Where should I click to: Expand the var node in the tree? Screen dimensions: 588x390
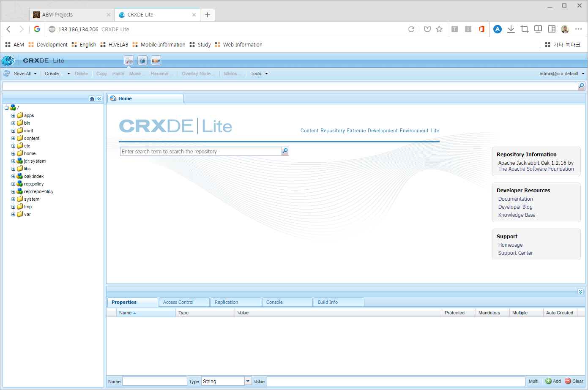[x=13, y=214]
